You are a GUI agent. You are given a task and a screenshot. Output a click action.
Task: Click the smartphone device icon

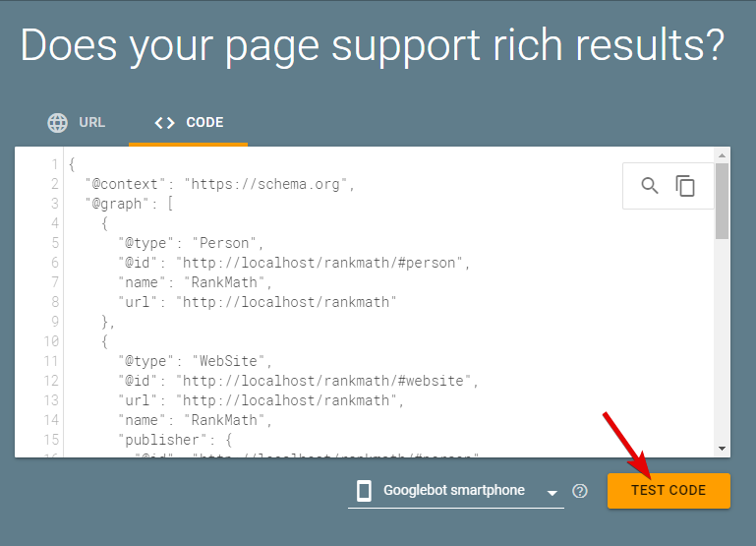click(364, 491)
